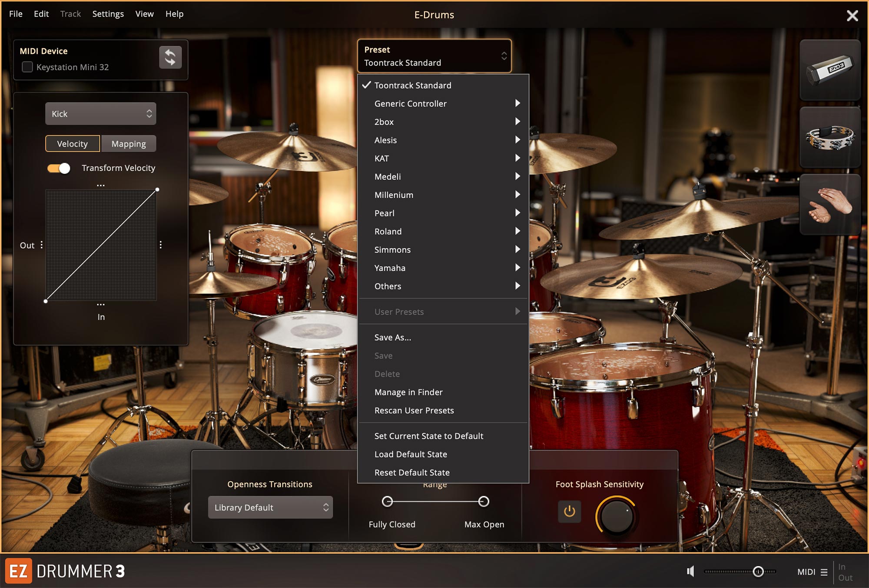Screen dimensions: 869x588
Task: Click the EZ Drummer logo icon
Action: tap(18, 571)
